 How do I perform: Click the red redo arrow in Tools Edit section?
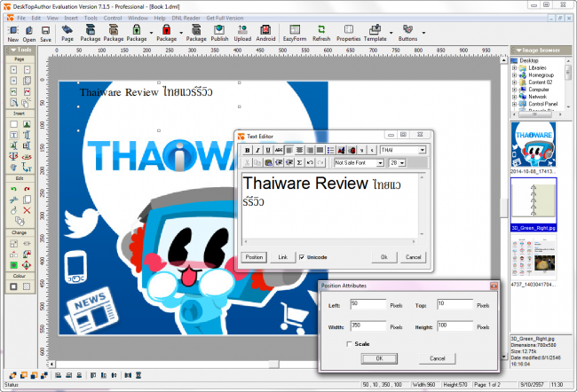click(x=27, y=189)
